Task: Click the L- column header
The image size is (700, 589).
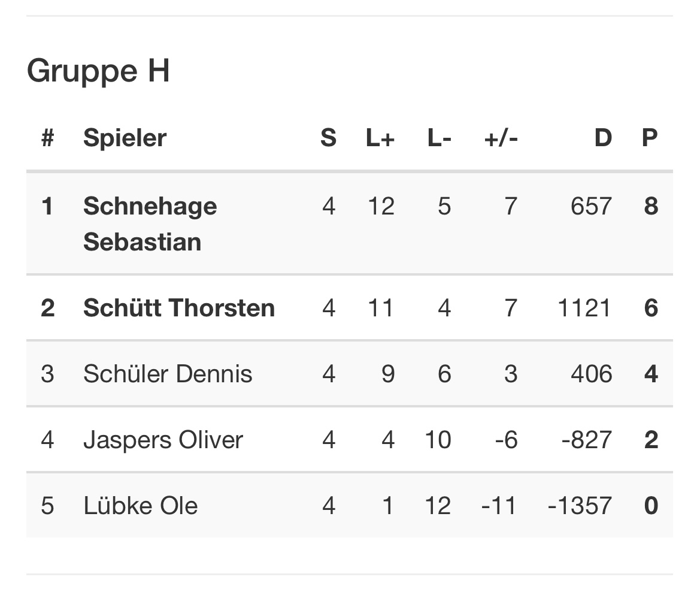Action: (x=439, y=138)
